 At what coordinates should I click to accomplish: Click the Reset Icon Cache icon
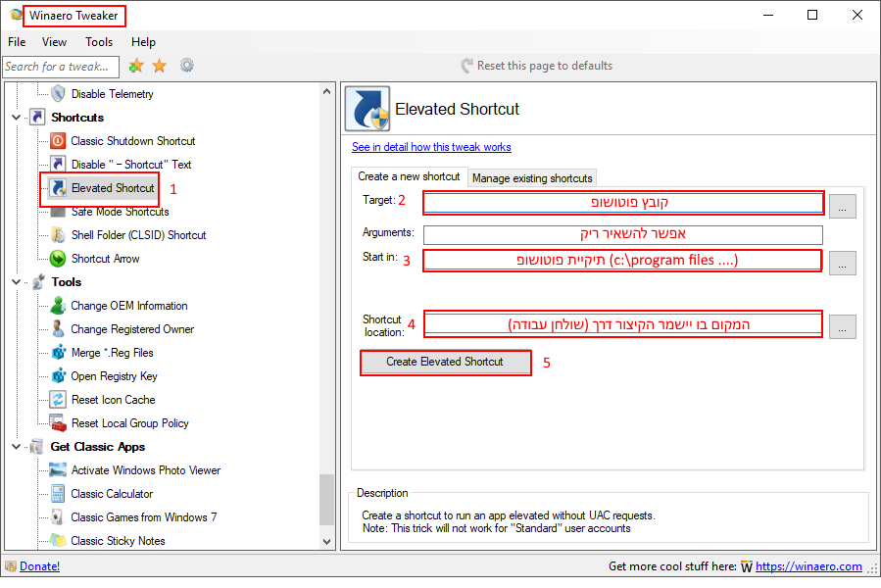click(x=58, y=400)
